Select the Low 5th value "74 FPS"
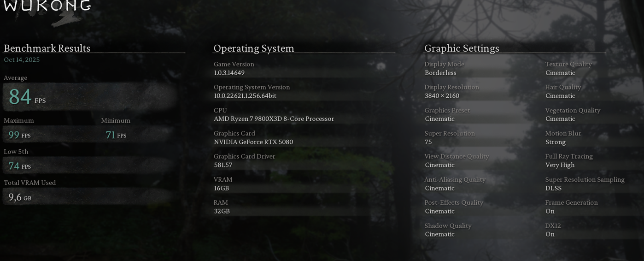 (20, 166)
